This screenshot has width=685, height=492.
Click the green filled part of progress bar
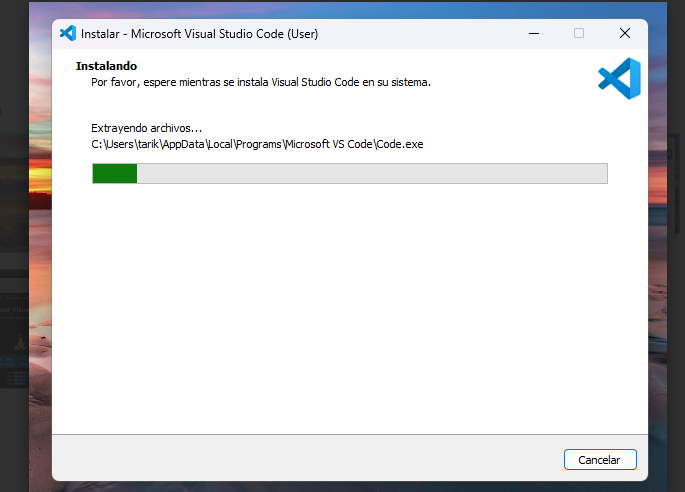[x=114, y=174]
